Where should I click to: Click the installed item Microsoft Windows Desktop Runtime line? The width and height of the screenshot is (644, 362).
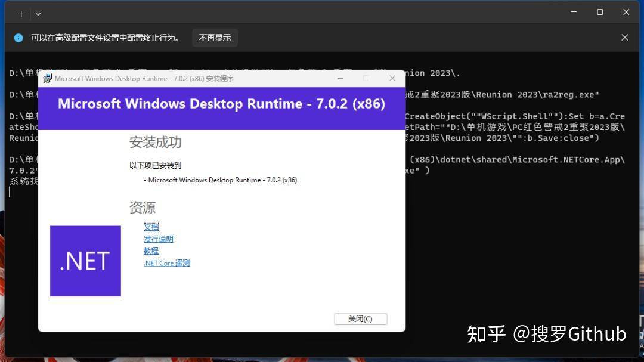click(221, 180)
